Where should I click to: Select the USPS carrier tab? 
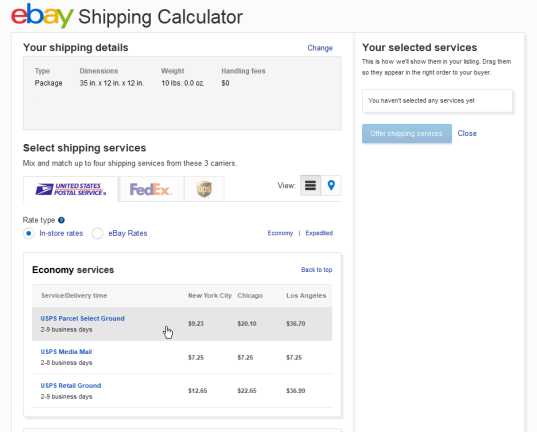pyautogui.click(x=71, y=189)
